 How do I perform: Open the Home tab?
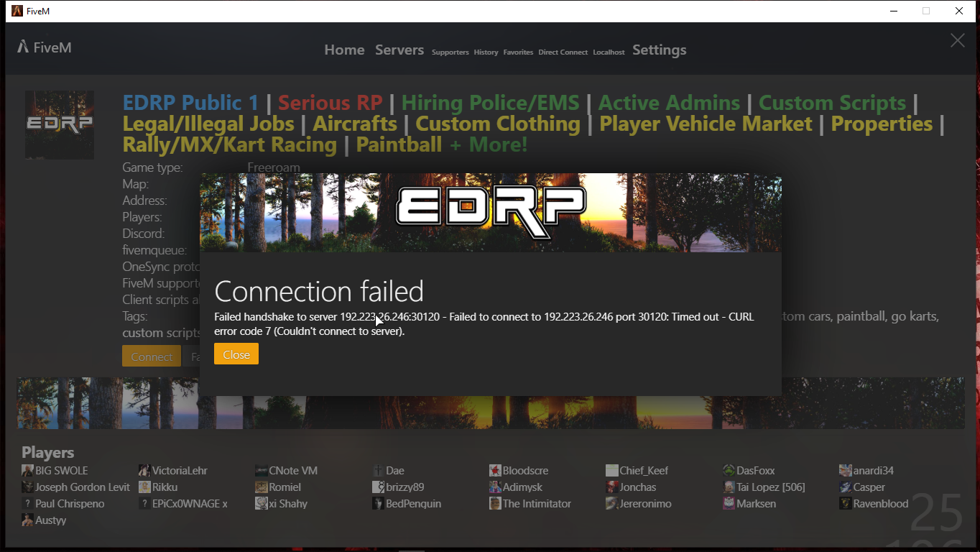coord(344,50)
